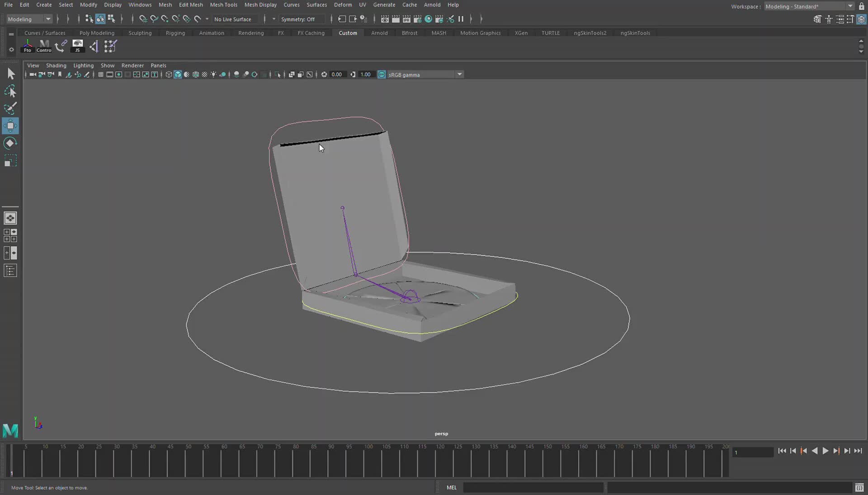Open the Render Settings from the status line

pyautogui.click(x=418, y=19)
